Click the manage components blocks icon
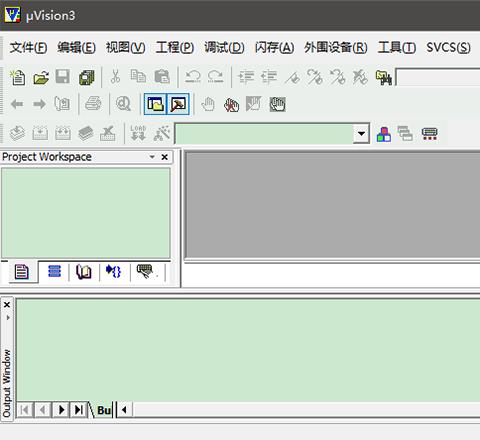480x440 pixels. (x=384, y=134)
